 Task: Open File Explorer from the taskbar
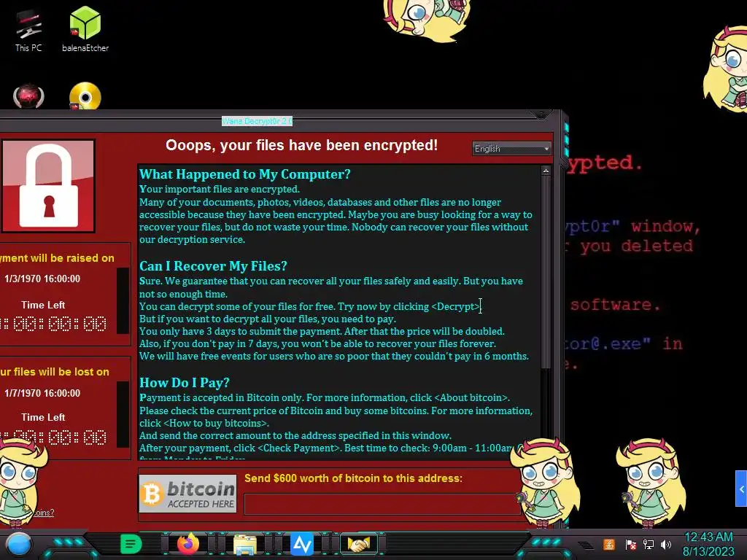pos(245,545)
